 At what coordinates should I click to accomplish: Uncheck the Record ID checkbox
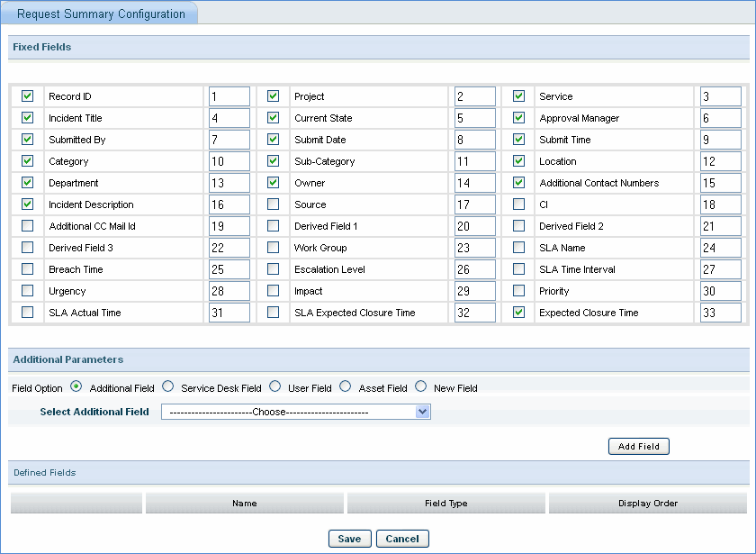[x=27, y=96]
